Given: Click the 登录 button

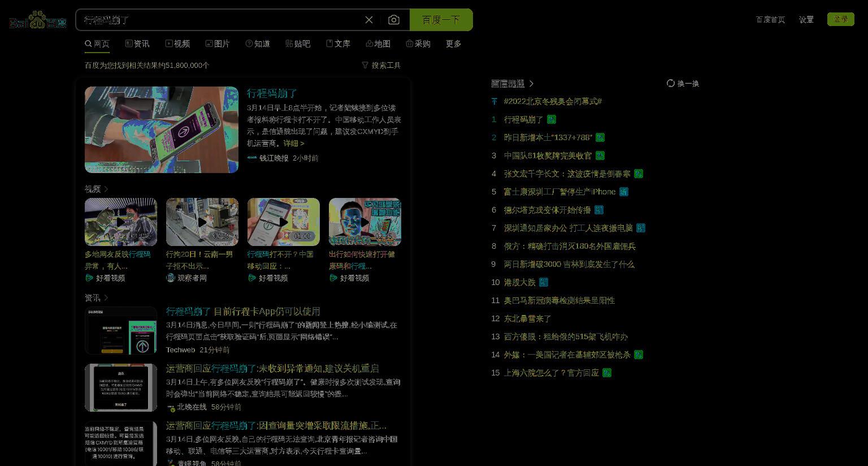Looking at the screenshot, I should 841,19.
